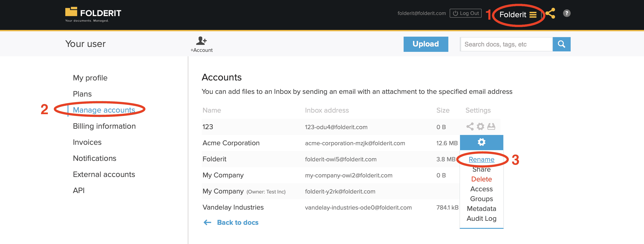Select Manage accounts in sidebar

[x=104, y=110]
